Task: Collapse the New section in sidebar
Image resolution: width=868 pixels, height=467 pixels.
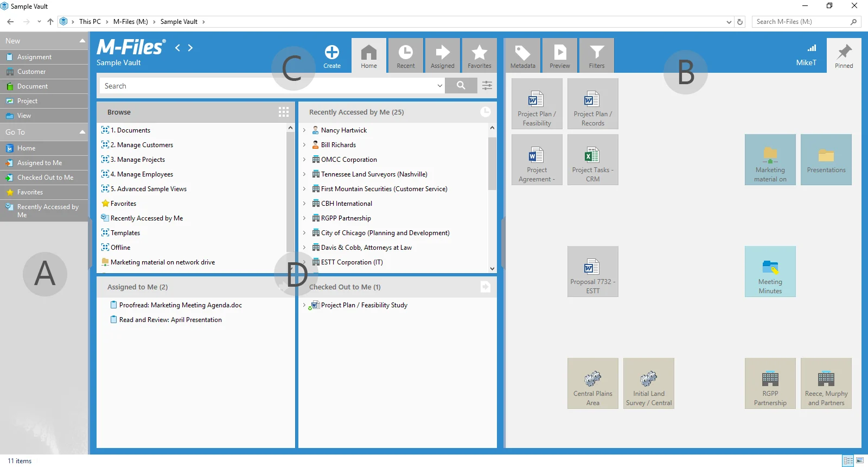Action: pos(82,41)
